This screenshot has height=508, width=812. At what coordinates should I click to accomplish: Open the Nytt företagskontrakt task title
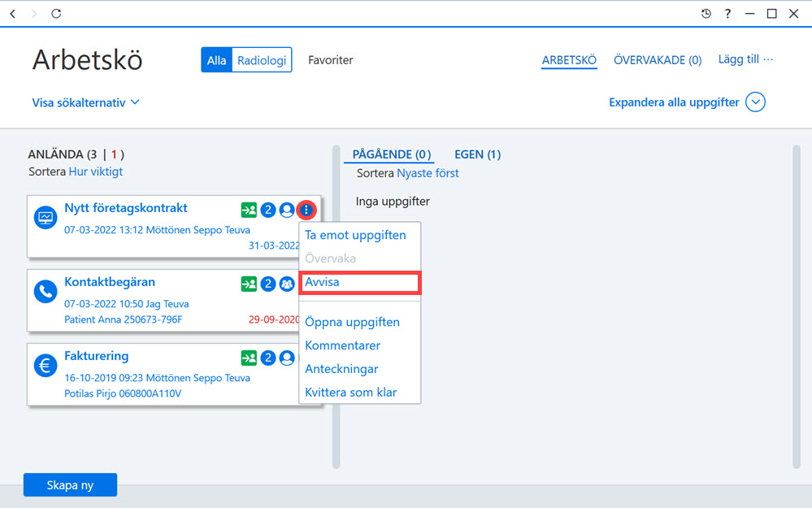click(x=126, y=208)
